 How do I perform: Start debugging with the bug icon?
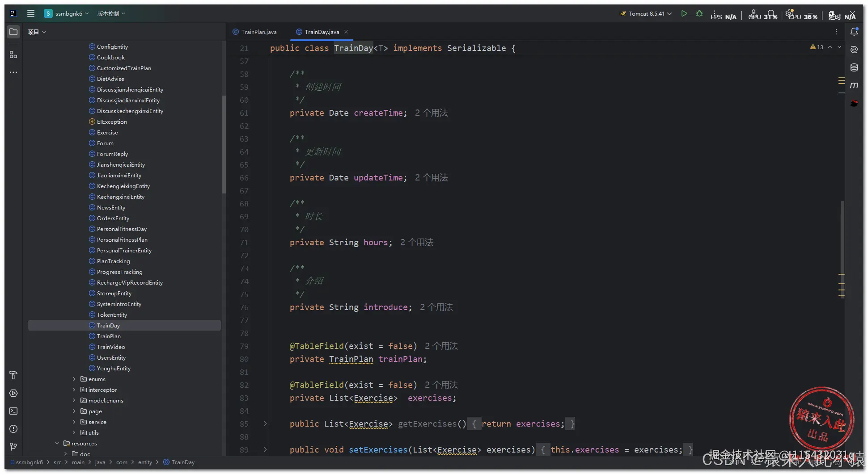click(x=699, y=13)
